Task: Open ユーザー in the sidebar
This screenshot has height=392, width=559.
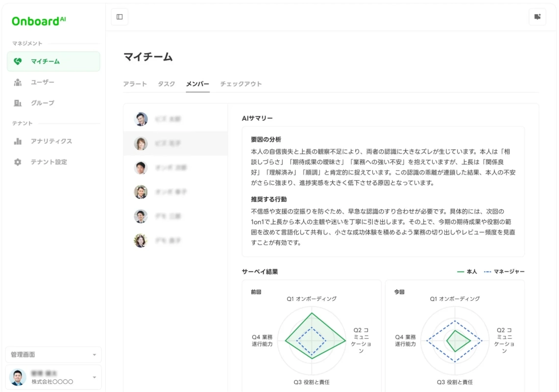Action: (53, 82)
